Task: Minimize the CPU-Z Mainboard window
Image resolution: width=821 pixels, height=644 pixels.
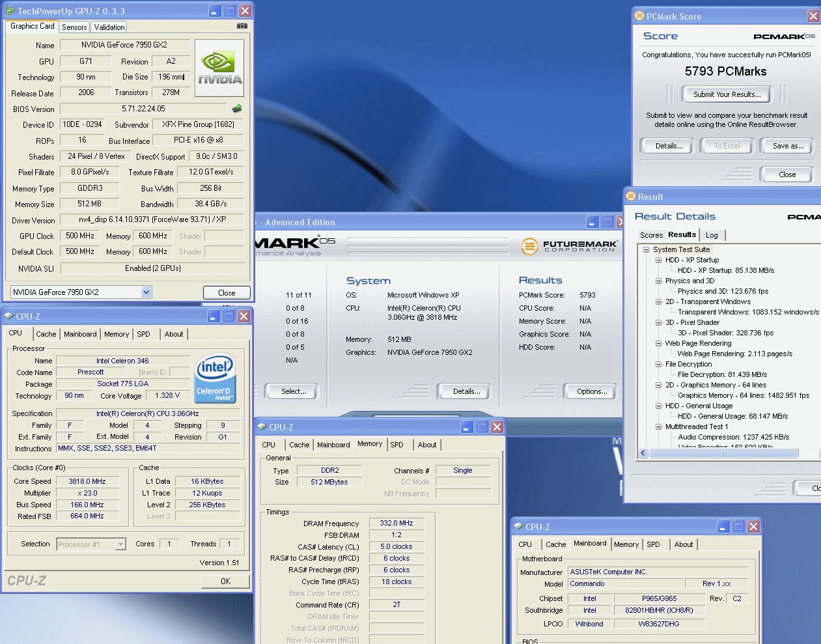Action: tap(723, 526)
